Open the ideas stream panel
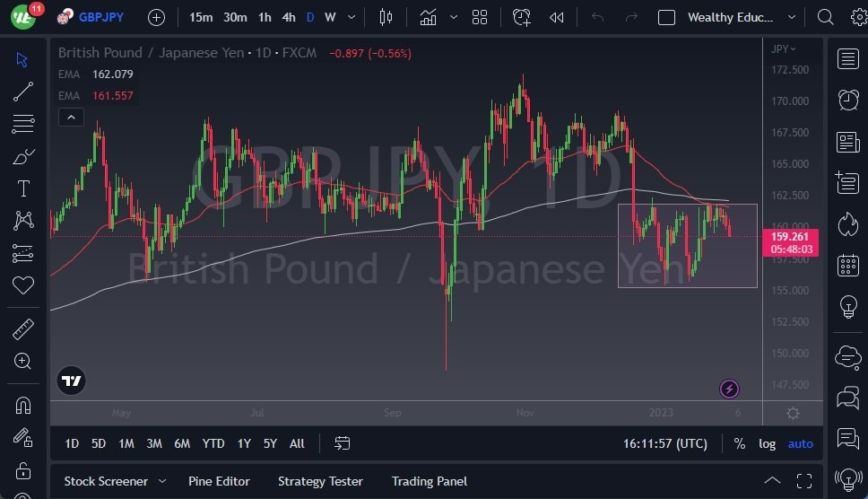 tap(848, 439)
